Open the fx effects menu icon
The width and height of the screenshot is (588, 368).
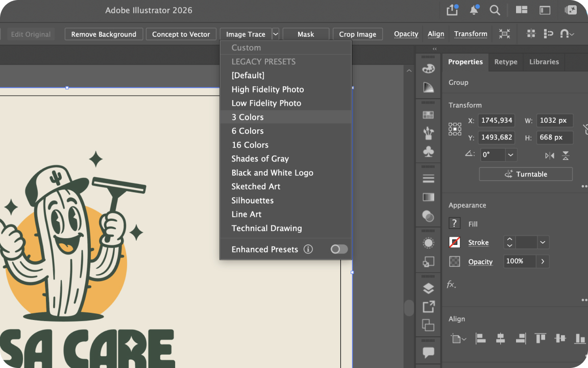point(452,284)
